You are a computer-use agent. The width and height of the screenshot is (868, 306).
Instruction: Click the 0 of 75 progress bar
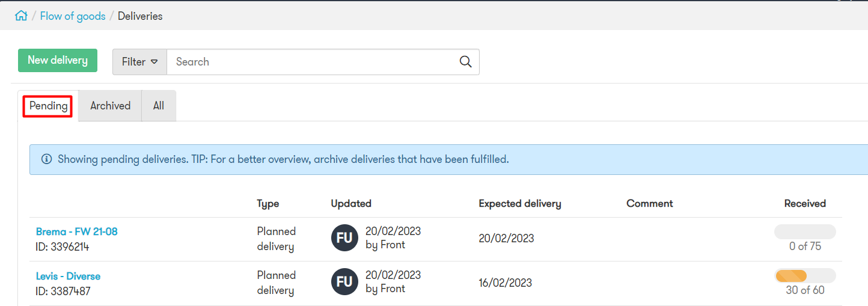point(805,231)
